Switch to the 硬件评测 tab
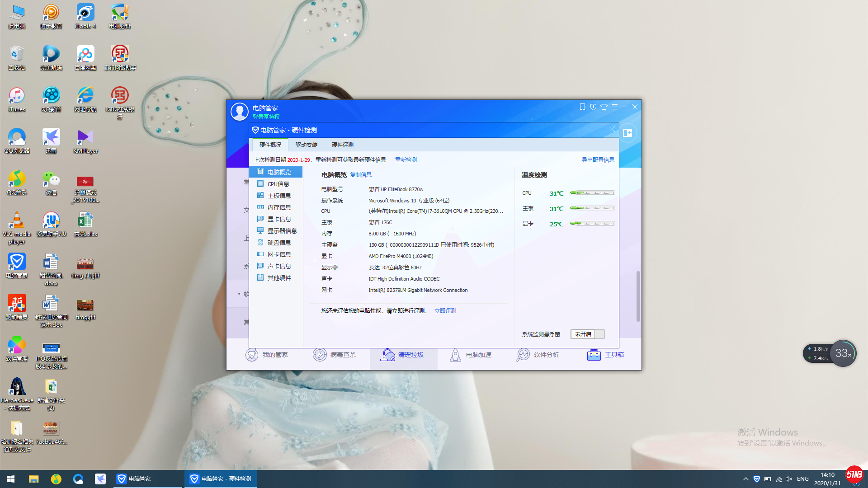This screenshot has width=868, height=488. point(342,145)
